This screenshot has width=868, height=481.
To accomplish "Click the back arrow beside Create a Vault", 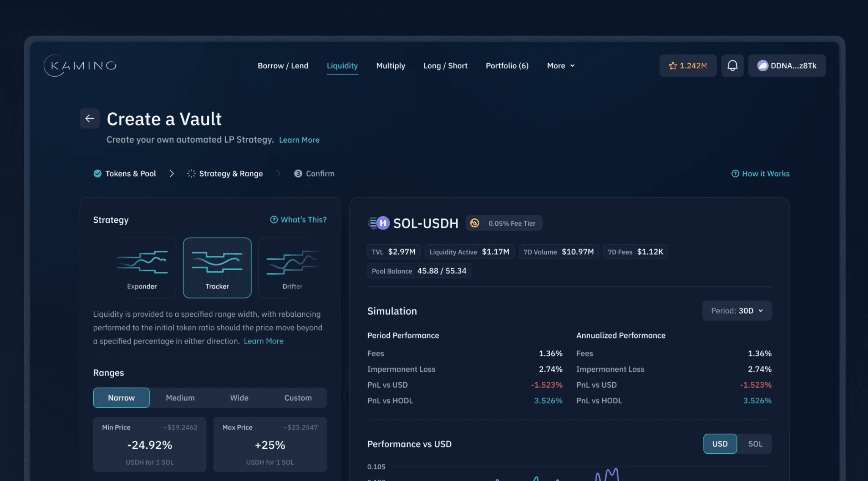I will (90, 118).
